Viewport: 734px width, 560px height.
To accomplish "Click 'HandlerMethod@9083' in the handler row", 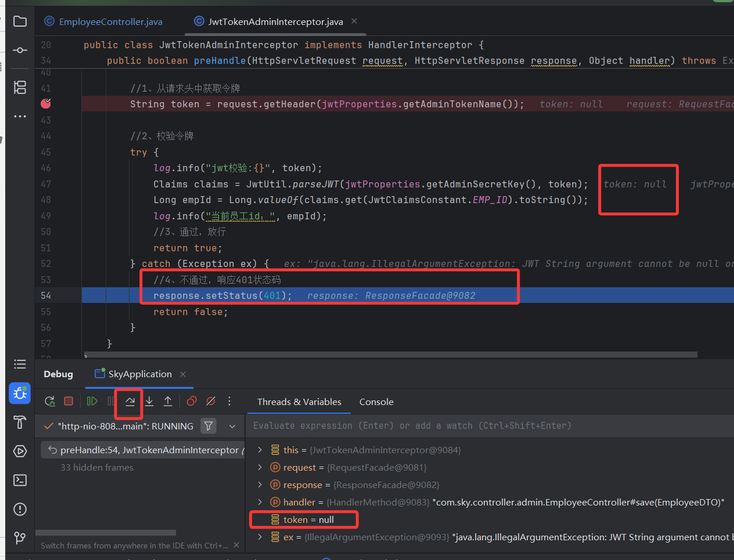I will pyautogui.click(x=377, y=502).
